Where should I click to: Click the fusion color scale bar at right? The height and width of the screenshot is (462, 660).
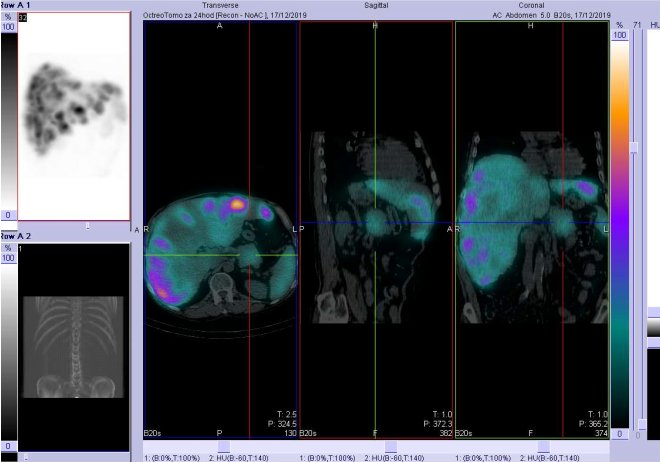620,230
